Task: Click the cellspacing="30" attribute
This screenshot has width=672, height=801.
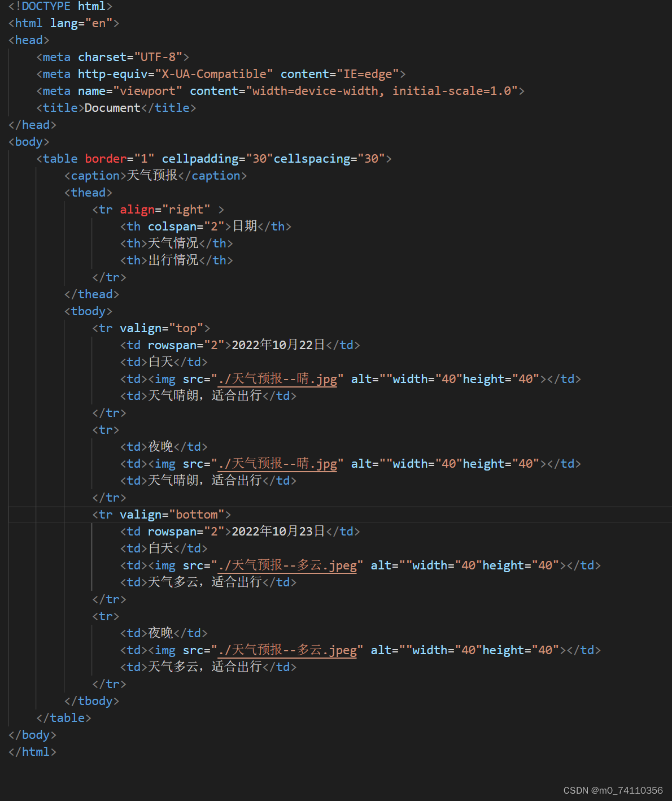Action: point(329,159)
